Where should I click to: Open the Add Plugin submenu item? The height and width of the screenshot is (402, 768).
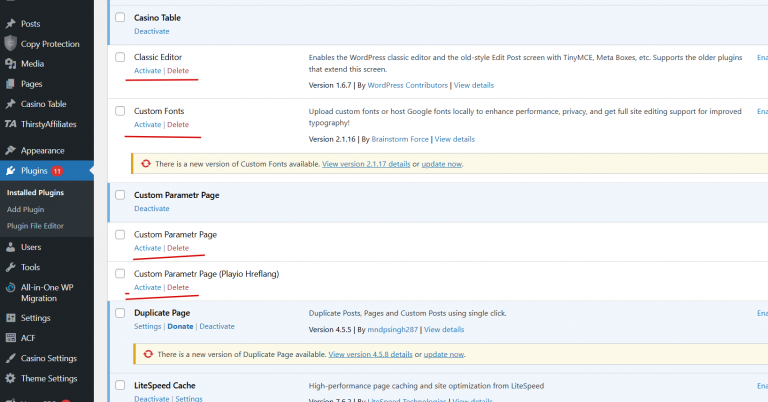coord(25,209)
